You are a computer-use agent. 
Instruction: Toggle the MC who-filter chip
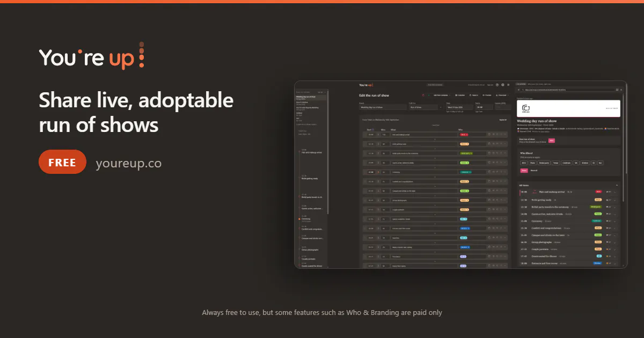click(576, 163)
